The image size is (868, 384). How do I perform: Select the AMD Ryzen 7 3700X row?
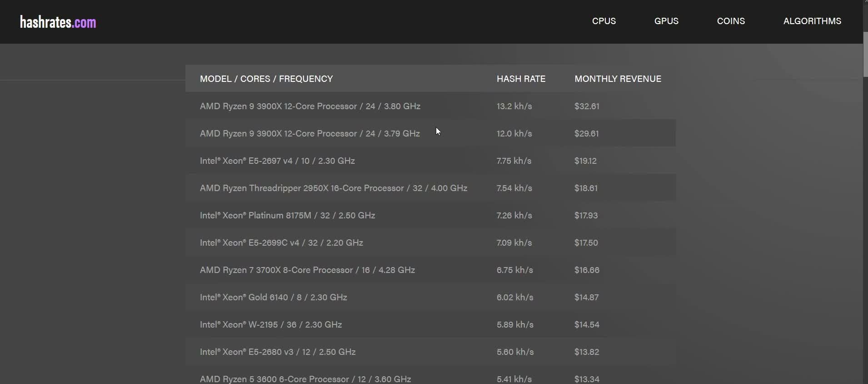[x=307, y=270]
